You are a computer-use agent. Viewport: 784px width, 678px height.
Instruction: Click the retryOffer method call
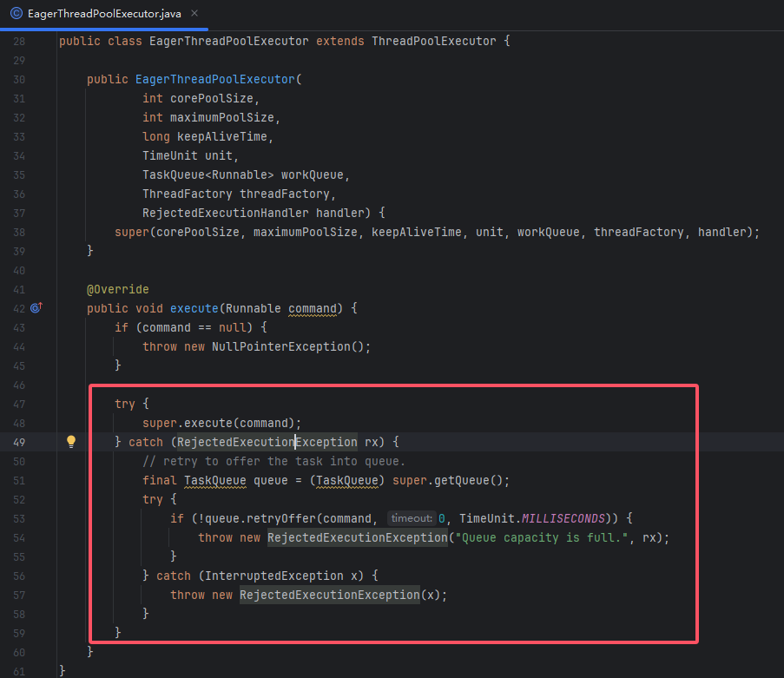tap(278, 518)
